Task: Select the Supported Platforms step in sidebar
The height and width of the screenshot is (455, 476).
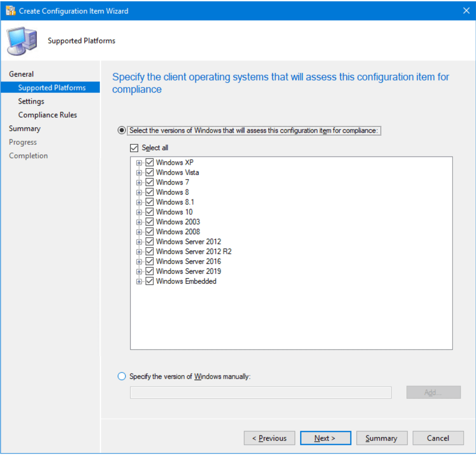Action: click(50, 87)
